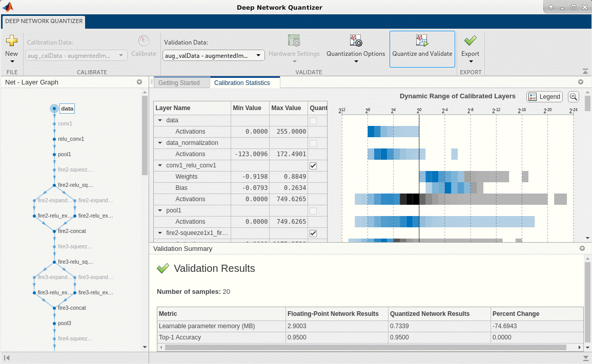Screen dimensions: 592x364
Task: Click the bottom-right status bar expand icon
Action: point(585,357)
